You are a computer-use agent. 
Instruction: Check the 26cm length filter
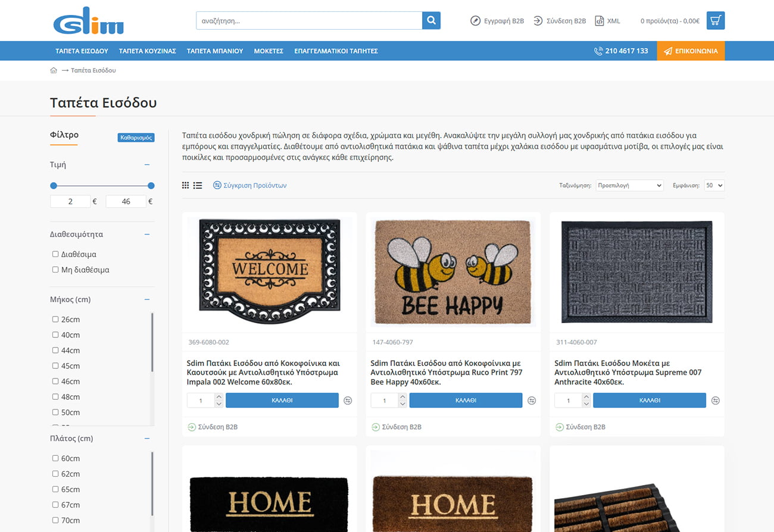click(55, 320)
